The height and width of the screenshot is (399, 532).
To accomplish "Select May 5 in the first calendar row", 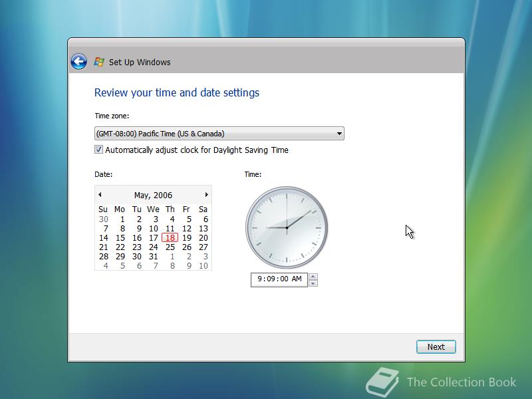I will (x=189, y=219).
